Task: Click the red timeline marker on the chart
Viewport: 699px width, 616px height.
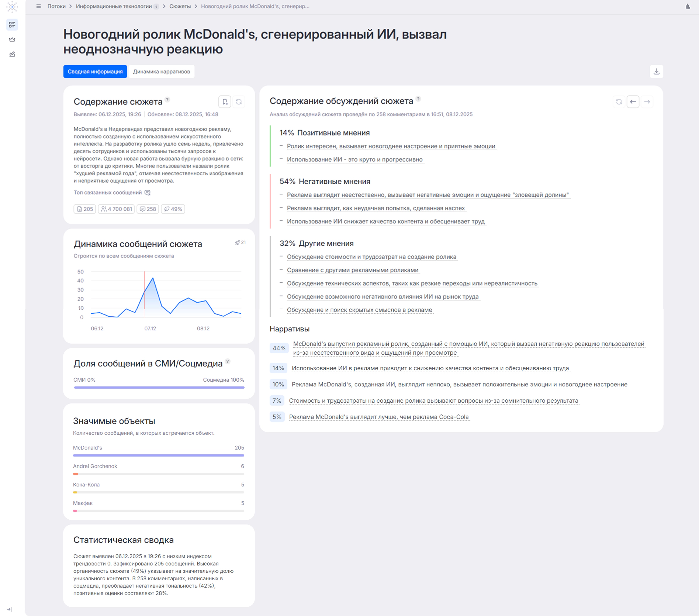Action: (x=144, y=294)
